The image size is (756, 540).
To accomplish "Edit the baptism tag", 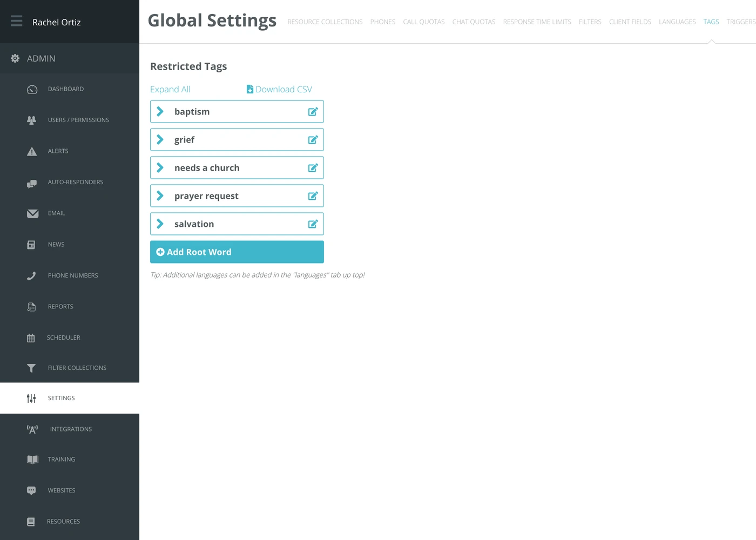I will (313, 111).
